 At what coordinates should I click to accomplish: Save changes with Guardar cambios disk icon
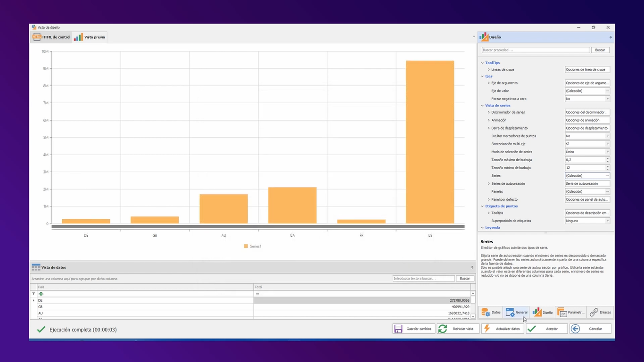398,329
